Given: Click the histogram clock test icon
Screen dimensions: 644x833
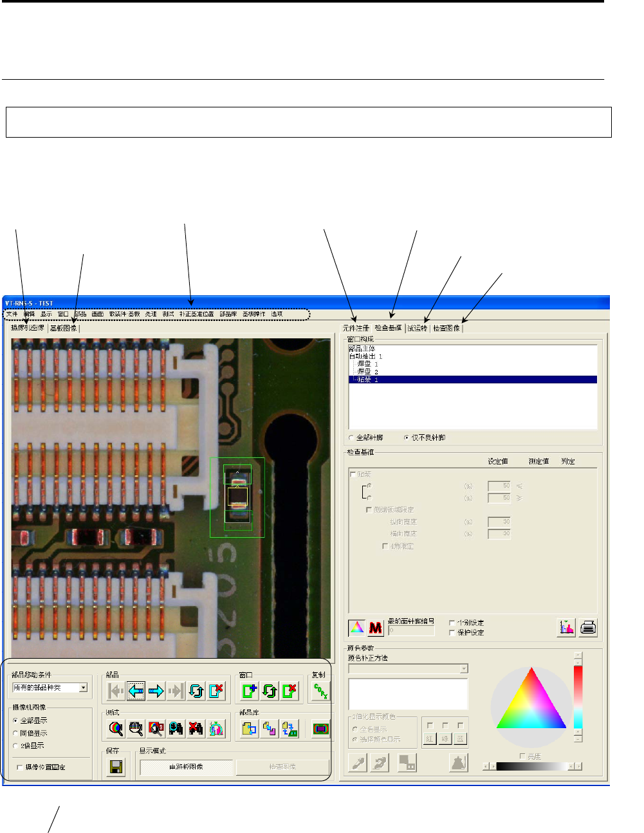Looking at the screenshot, I should click(217, 728).
